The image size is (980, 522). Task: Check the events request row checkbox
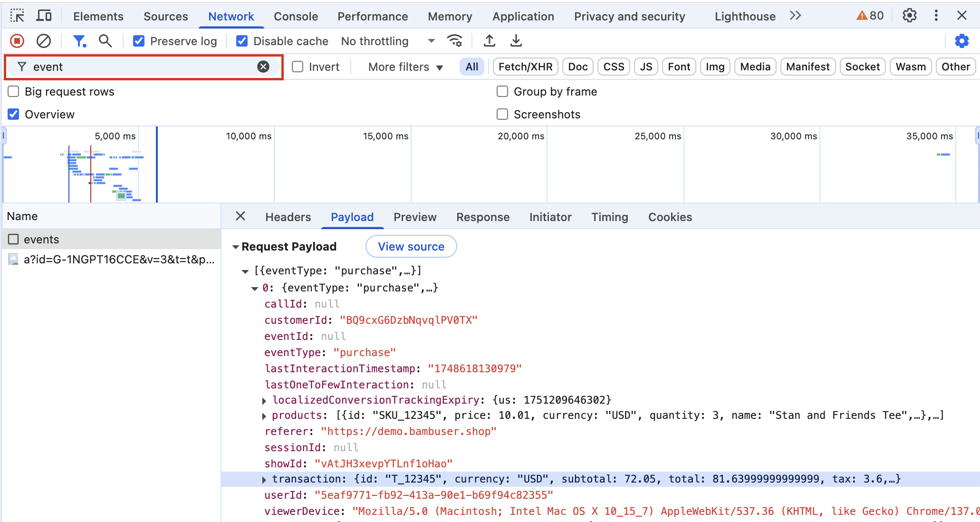pos(13,239)
